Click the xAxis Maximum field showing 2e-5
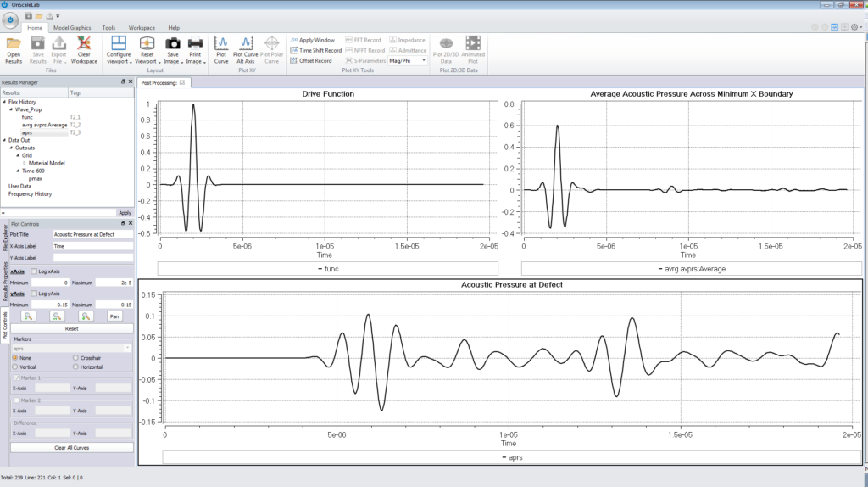 (x=114, y=283)
